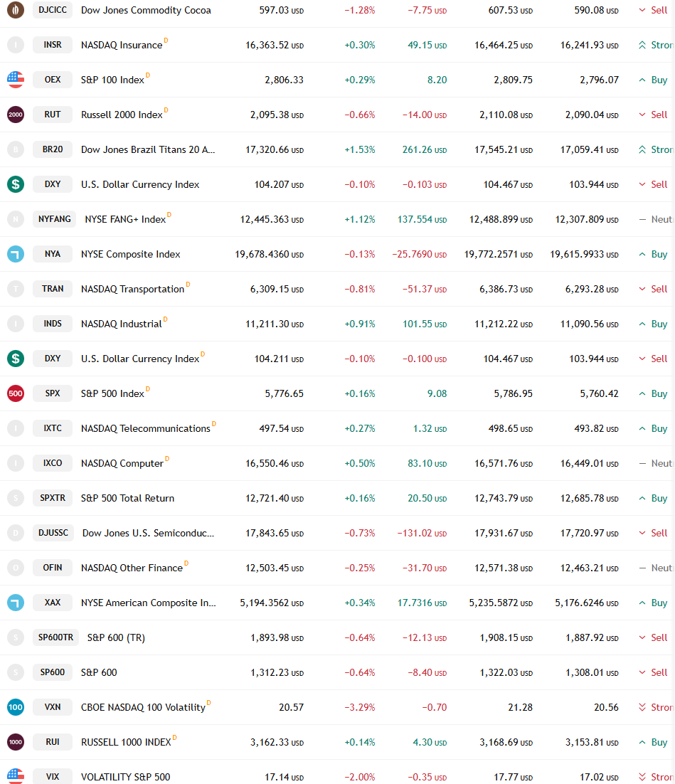Image resolution: width=675 pixels, height=784 pixels.
Task: Open the NYA ticker symbol
Action: [53, 254]
